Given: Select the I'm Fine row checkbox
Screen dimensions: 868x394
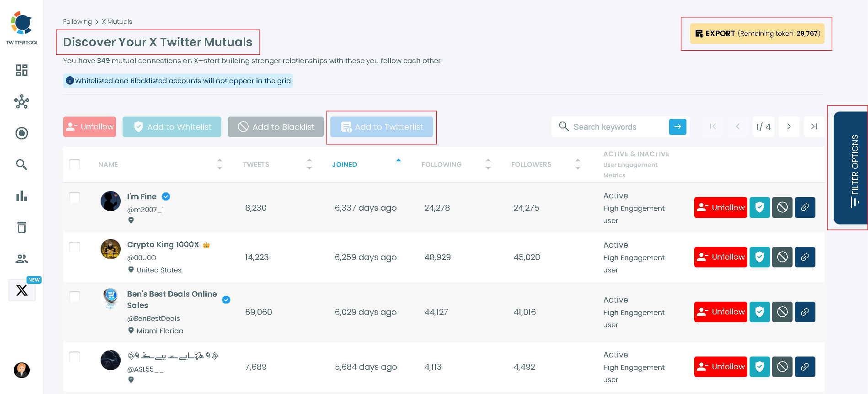Looking at the screenshot, I should 75,197.
